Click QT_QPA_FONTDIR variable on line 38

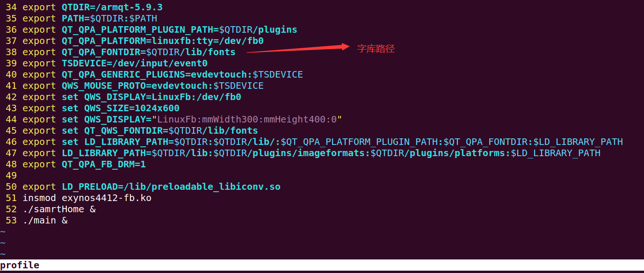pyautogui.click(x=101, y=52)
